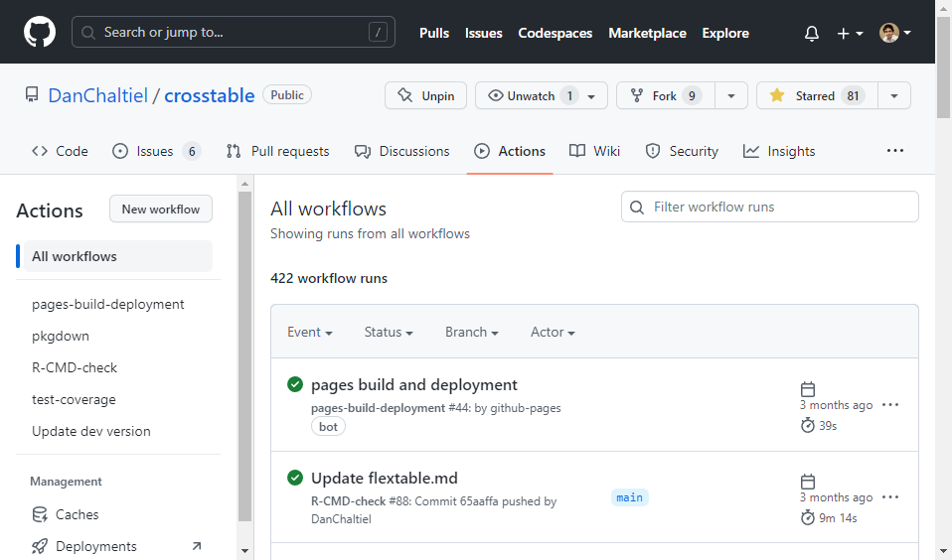Click the green success icon for Update flextable.md
952x560 pixels.
295,478
